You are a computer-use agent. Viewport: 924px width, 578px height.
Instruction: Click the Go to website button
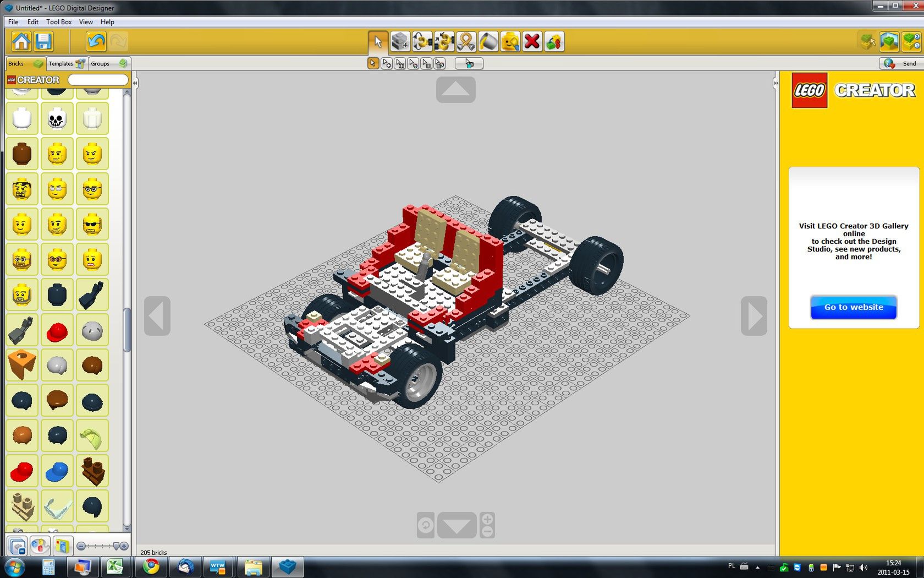854,307
